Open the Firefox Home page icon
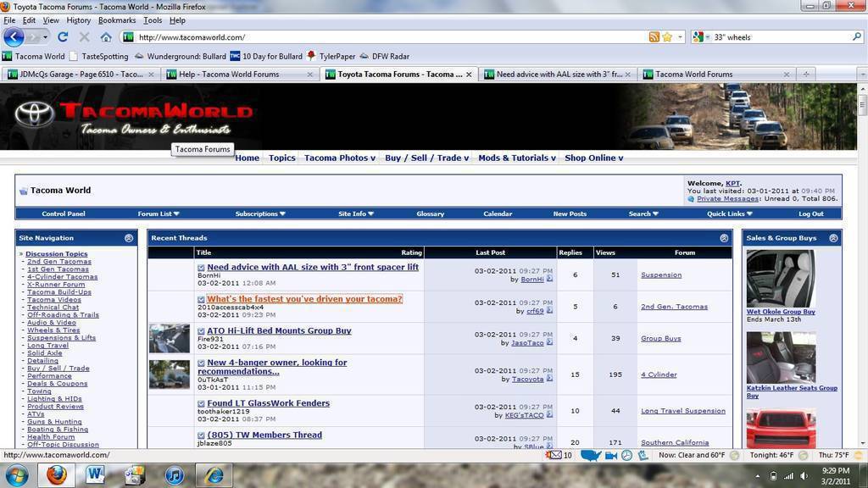The image size is (868, 488). [x=106, y=37]
